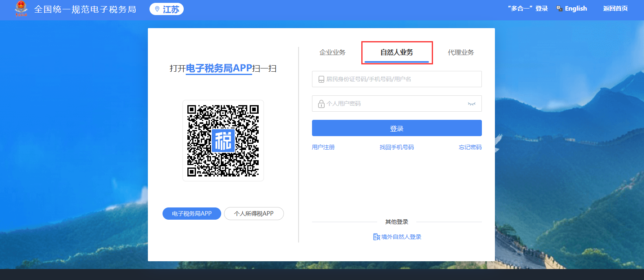This screenshot has height=280, width=644.
Task: Select 个人所得税APP QR option
Action: pyautogui.click(x=254, y=214)
